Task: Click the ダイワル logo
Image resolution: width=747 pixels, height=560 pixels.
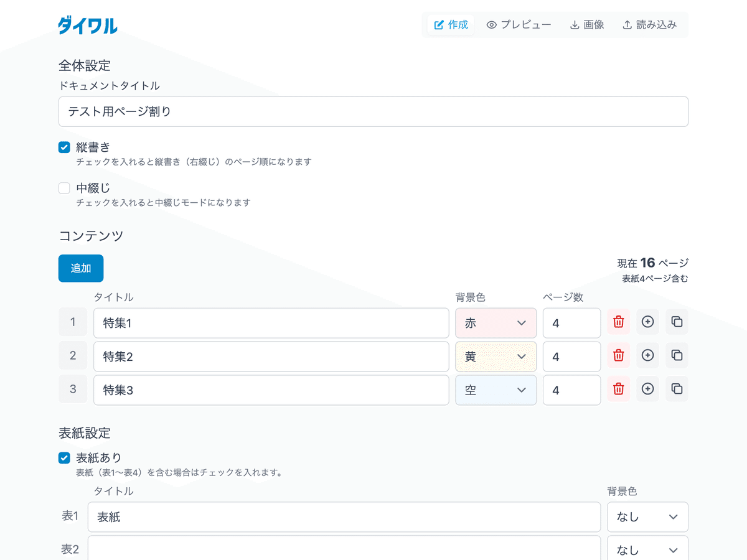Action: pos(88,26)
